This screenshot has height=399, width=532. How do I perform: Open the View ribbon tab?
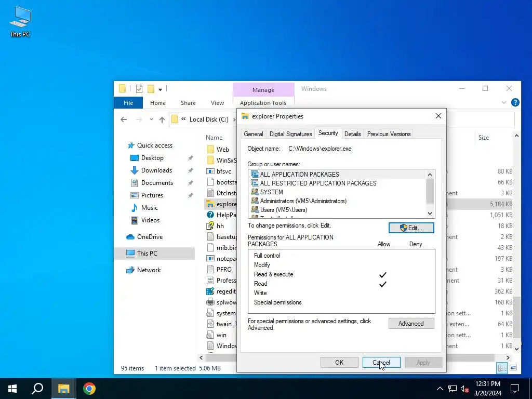(x=217, y=103)
